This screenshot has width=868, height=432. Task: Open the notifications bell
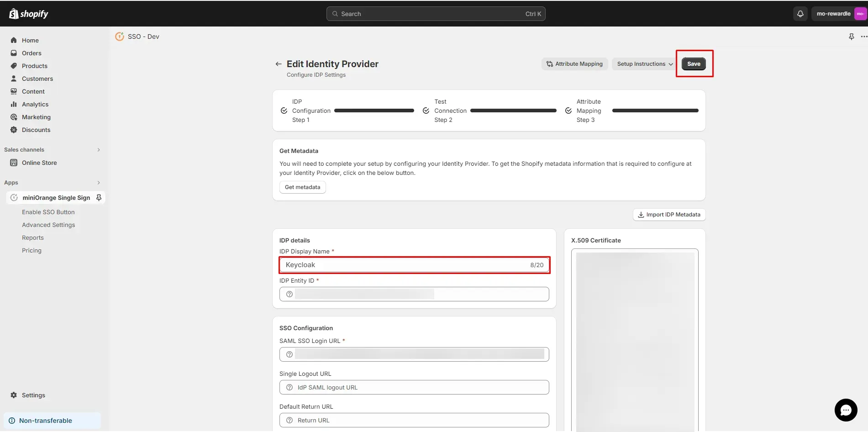(800, 14)
